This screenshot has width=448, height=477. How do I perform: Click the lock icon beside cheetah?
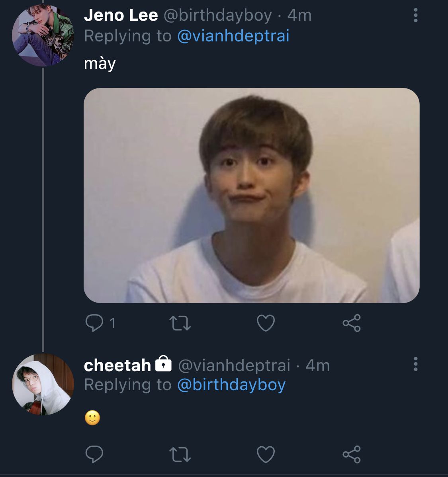click(x=163, y=364)
